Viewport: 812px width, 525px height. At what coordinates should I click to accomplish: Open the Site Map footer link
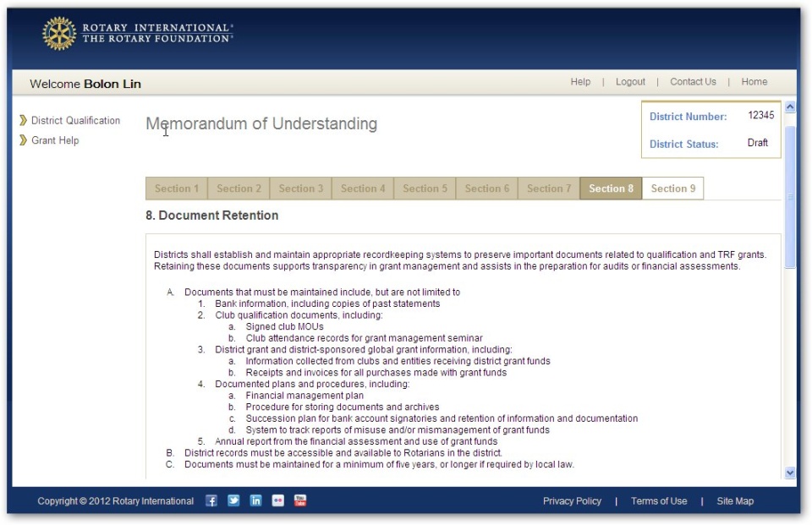735,501
